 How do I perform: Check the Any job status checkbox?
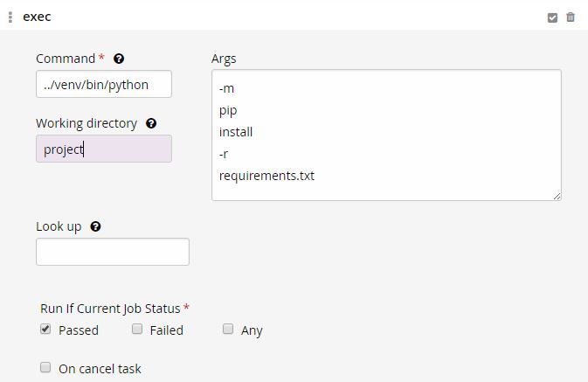click(228, 329)
